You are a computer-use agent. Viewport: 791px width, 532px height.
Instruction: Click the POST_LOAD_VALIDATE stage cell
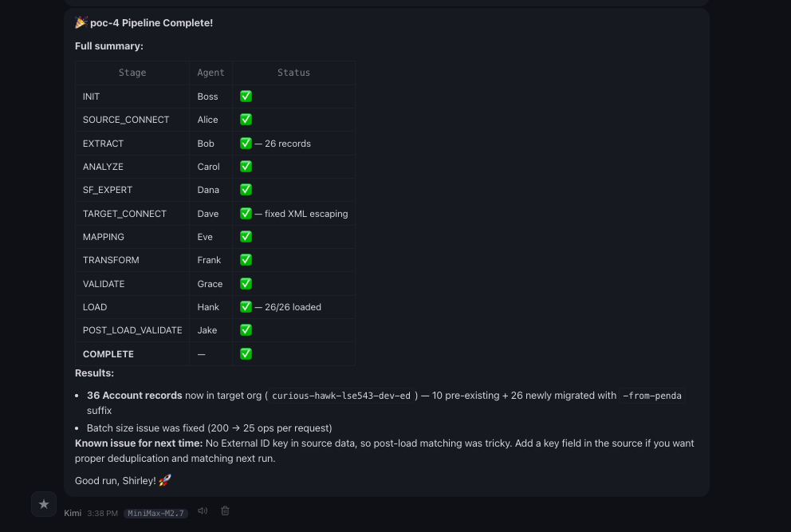point(132,330)
